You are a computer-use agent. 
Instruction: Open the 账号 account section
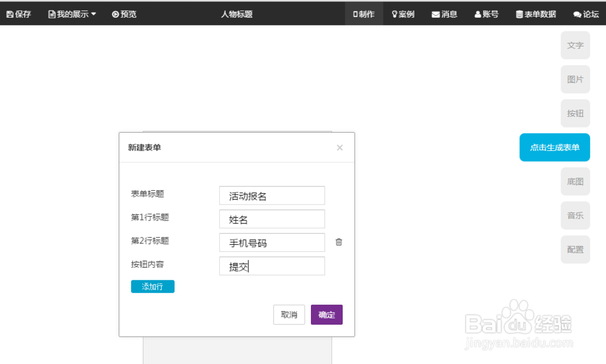click(486, 14)
